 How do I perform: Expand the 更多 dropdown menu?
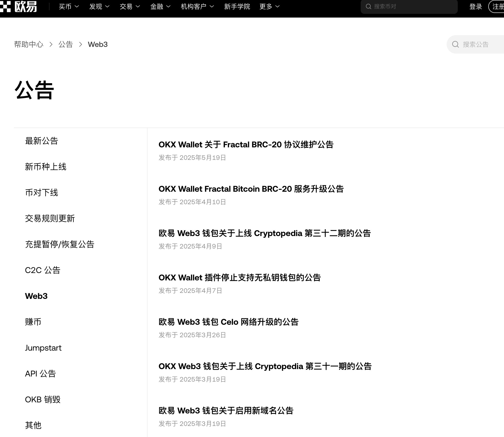tap(269, 7)
